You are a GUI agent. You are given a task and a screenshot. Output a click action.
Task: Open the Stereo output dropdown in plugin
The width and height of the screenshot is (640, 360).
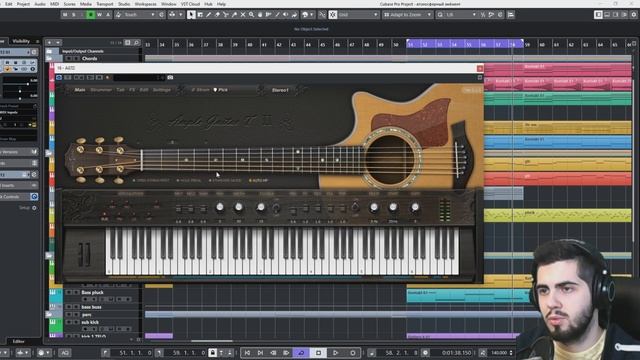click(x=281, y=89)
